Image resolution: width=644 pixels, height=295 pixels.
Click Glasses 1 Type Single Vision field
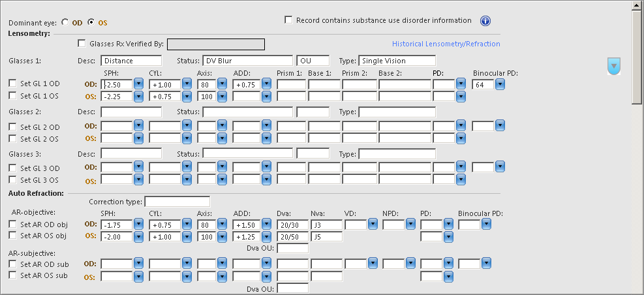coord(397,61)
